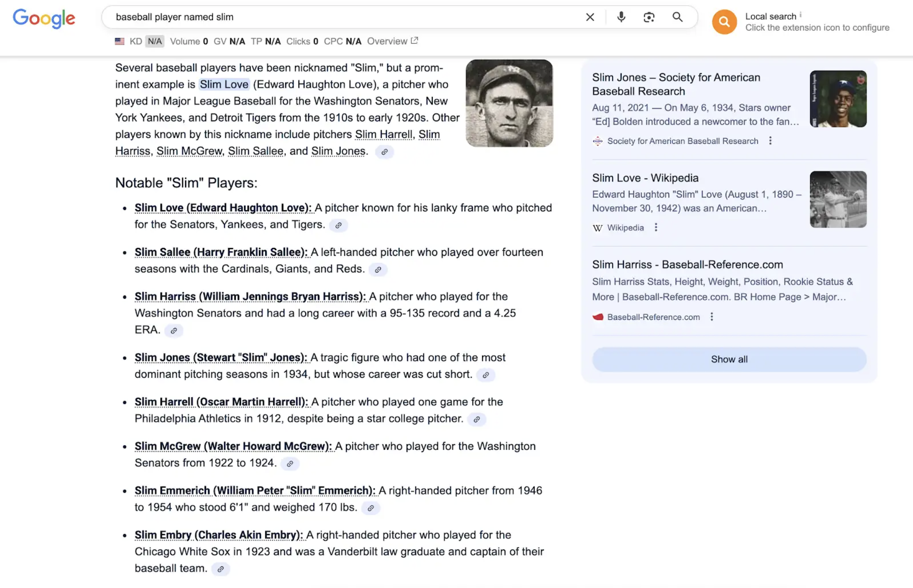Click the orange Local search extension icon
The image size is (913, 588).
click(724, 21)
